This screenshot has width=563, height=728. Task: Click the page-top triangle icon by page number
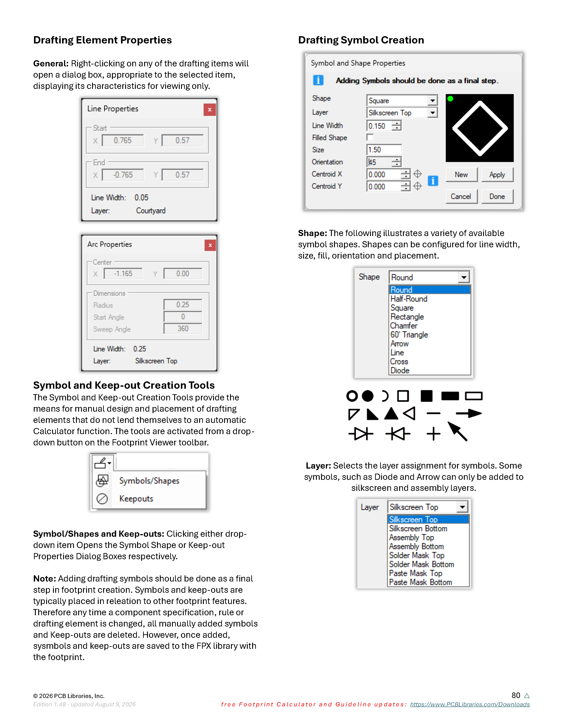click(x=527, y=696)
